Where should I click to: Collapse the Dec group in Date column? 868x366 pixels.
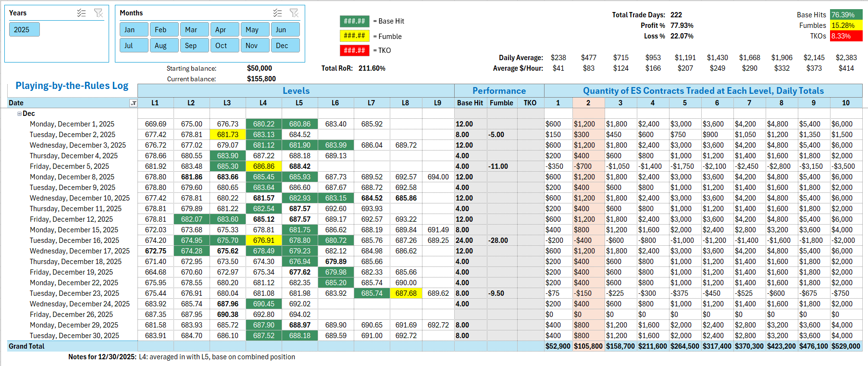(19, 114)
